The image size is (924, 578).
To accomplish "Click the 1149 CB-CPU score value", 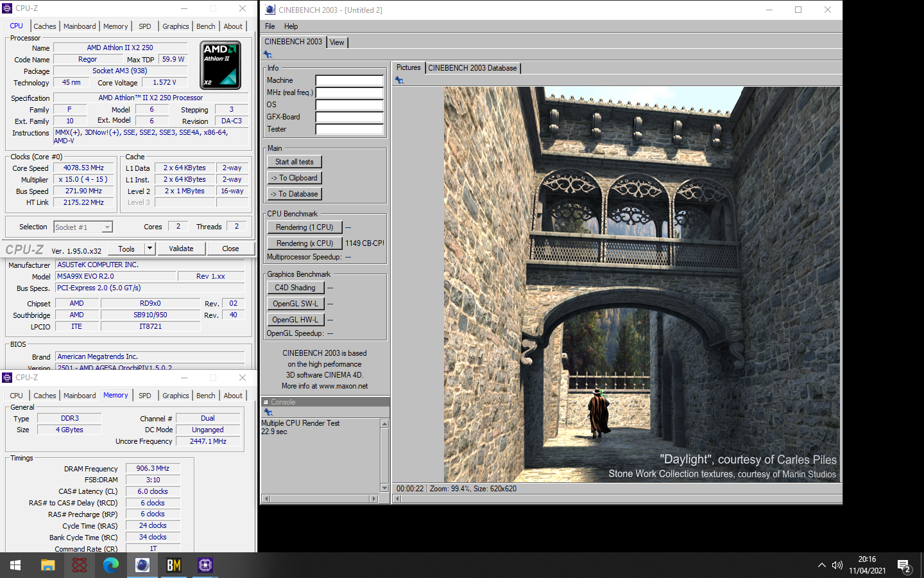I will (364, 243).
